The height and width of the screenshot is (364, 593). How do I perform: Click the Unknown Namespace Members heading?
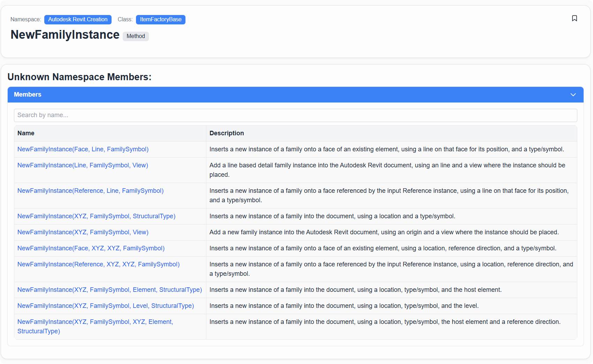79,77
